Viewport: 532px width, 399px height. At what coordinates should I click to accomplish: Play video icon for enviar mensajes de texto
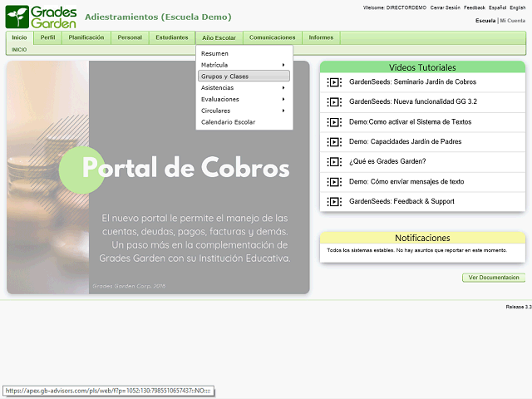tap(334, 182)
